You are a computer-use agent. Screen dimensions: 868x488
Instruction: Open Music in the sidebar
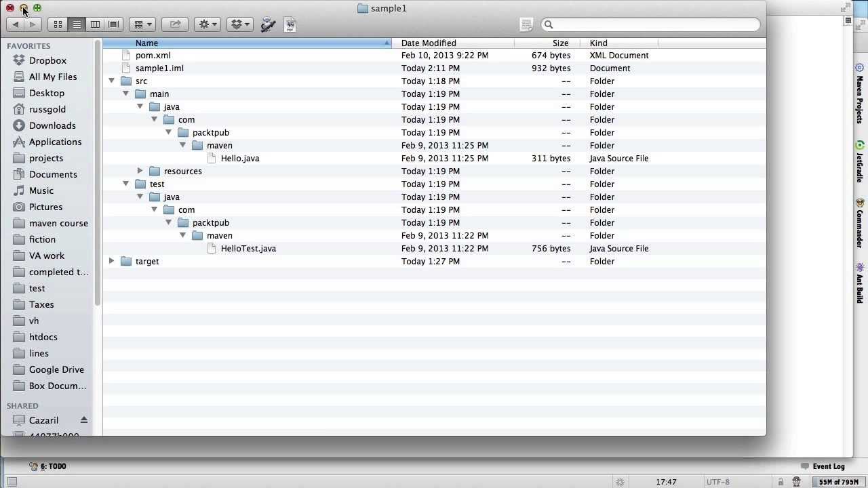(41, 190)
